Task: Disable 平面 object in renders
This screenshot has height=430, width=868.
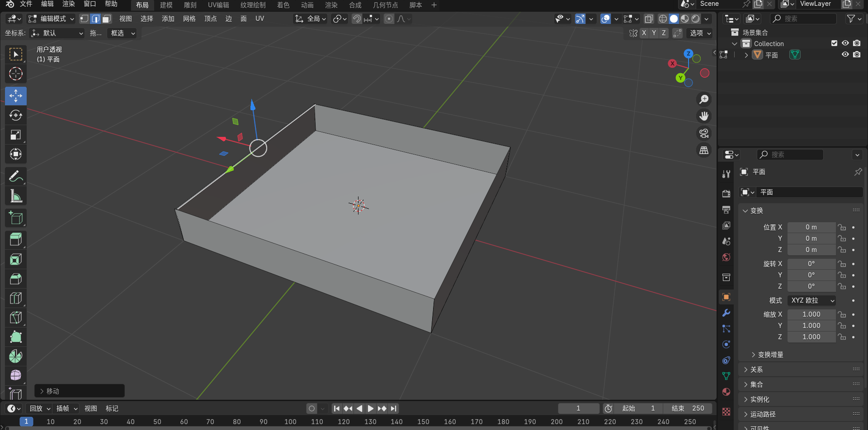Action: [x=857, y=55]
